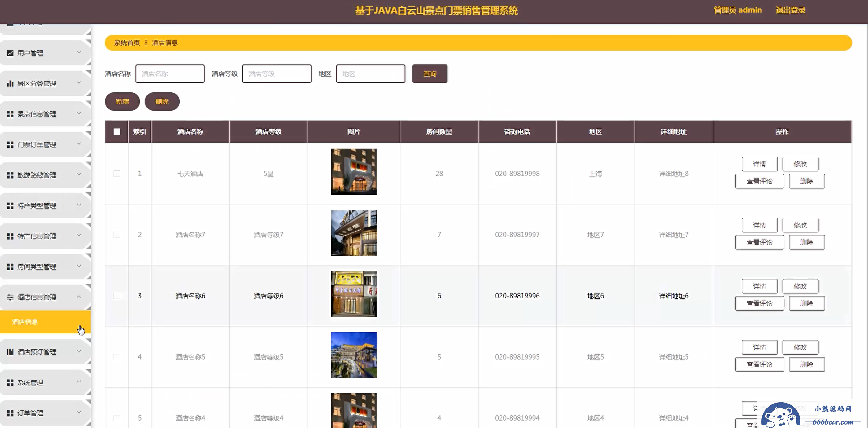
Task: Click the sliders icon beside 酒店信息管理
Action: click(11, 297)
